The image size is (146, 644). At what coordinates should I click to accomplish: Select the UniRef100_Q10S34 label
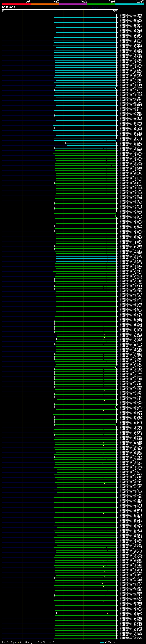pos(131,118)
